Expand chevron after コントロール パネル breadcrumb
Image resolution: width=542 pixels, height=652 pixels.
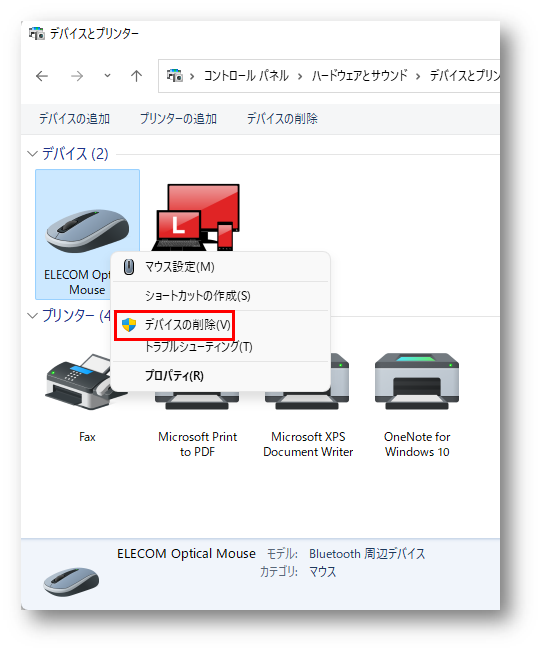(299, 76)
